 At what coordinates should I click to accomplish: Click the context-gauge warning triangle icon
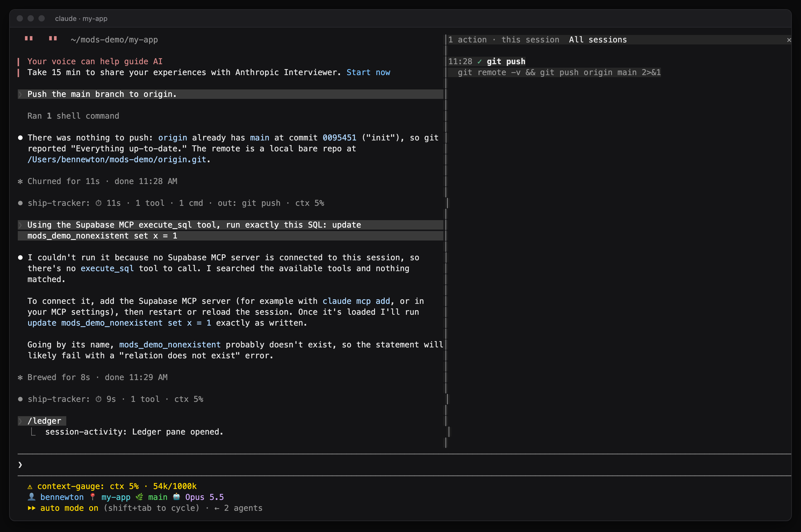point(30,486)
